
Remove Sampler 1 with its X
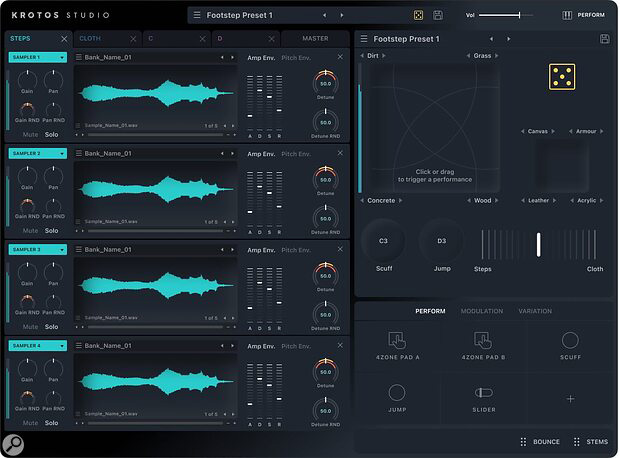click(340, 57)
